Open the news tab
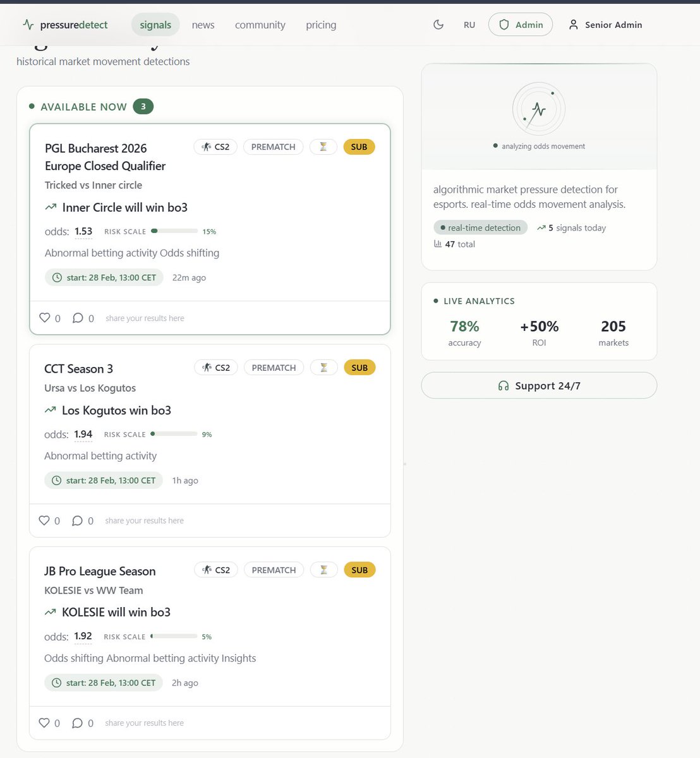Screen dimensions: 700x758 click(203, 25)
